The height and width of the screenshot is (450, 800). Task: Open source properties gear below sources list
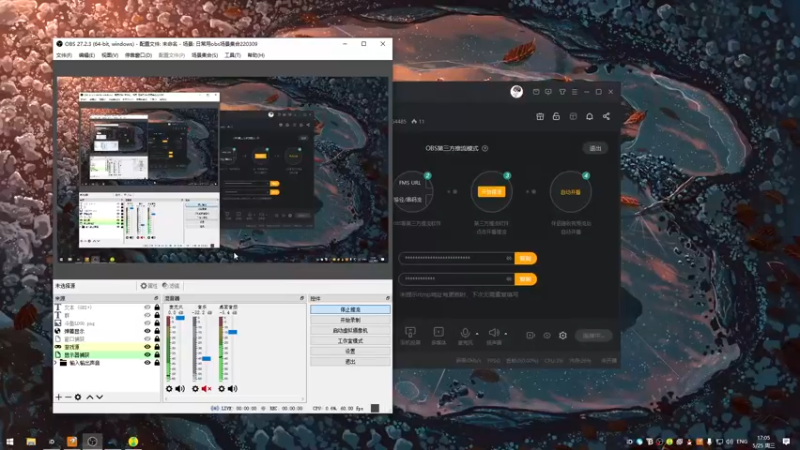[x=78, y=397]
